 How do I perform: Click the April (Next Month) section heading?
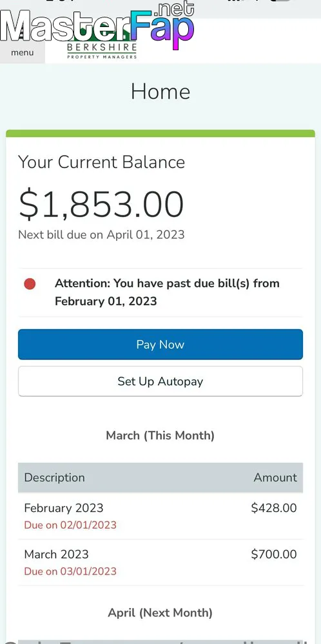click(160, 613)
